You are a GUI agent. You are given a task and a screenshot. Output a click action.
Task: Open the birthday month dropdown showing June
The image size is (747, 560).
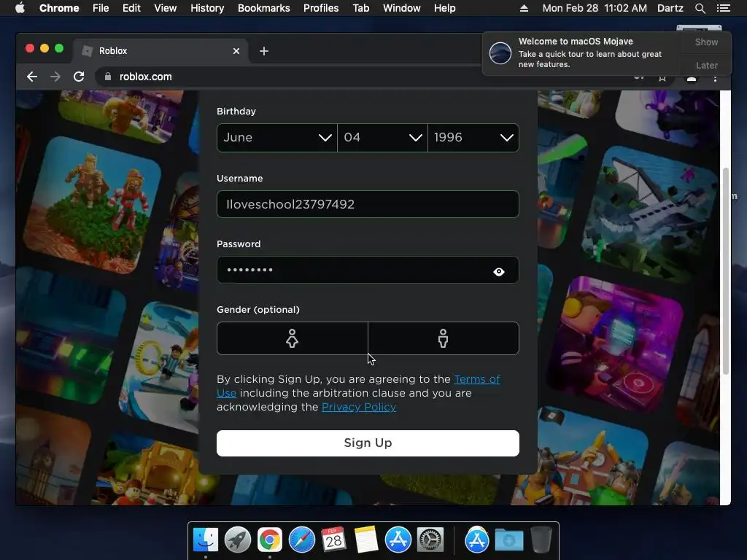coord(277,138)
